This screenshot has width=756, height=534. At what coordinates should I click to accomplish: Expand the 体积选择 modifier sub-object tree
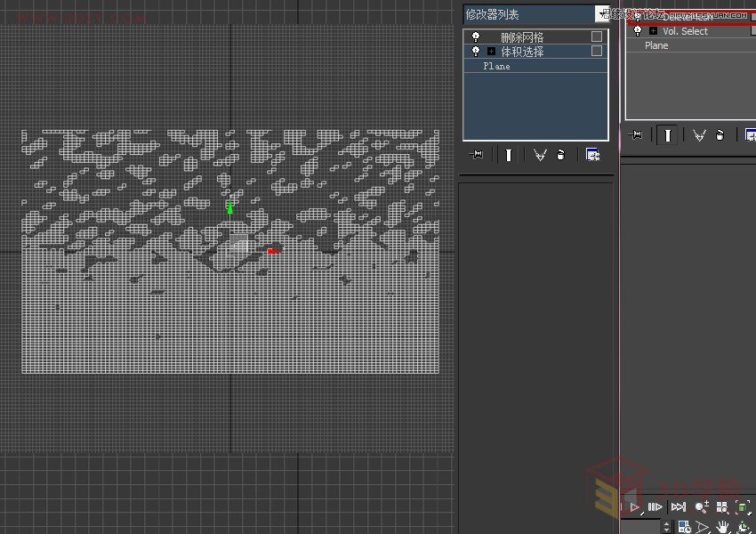click(494, 51)
